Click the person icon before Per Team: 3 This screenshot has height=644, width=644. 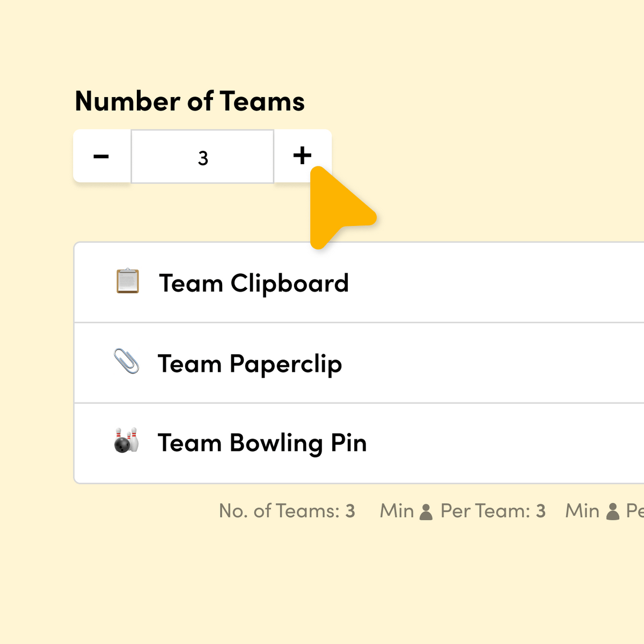pos(426,512)
